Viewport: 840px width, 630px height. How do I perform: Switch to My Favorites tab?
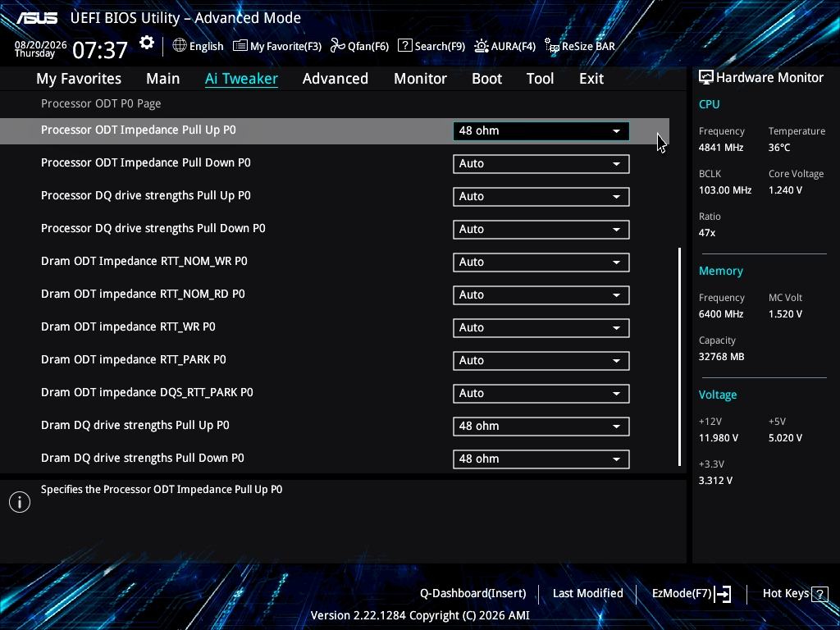click(79, 79)
